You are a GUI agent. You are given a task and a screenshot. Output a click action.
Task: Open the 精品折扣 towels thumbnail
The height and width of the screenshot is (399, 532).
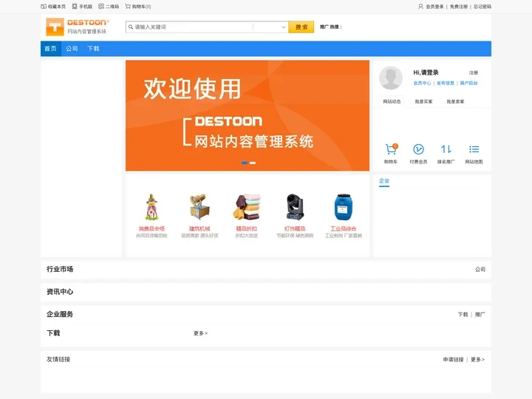[x=247, y=207]
